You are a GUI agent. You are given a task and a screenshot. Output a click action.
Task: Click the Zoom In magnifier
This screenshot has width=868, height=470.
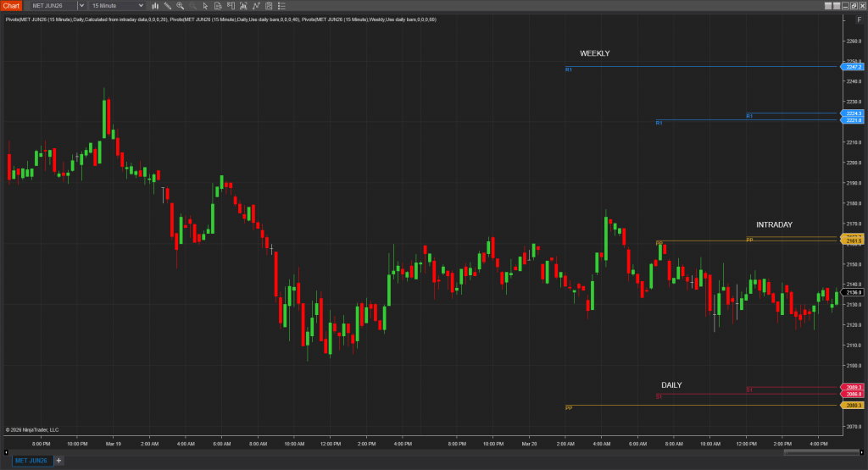coord(181,6)
